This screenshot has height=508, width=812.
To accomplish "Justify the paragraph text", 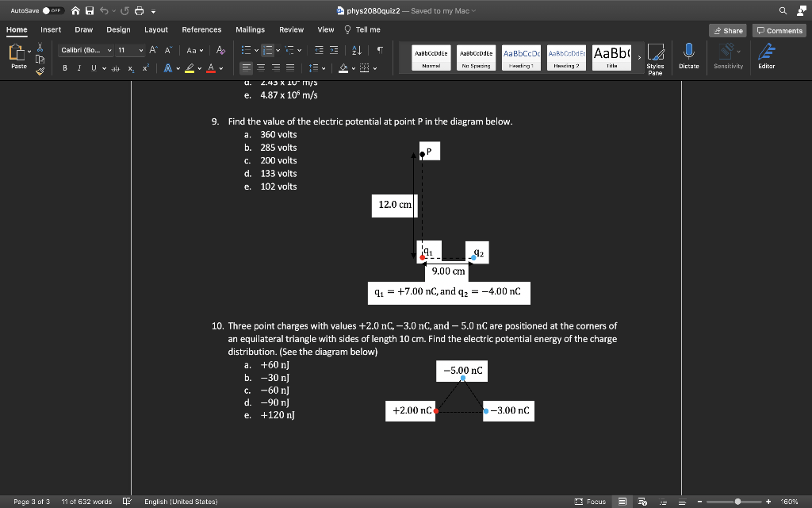I will [x=290, y=68].
